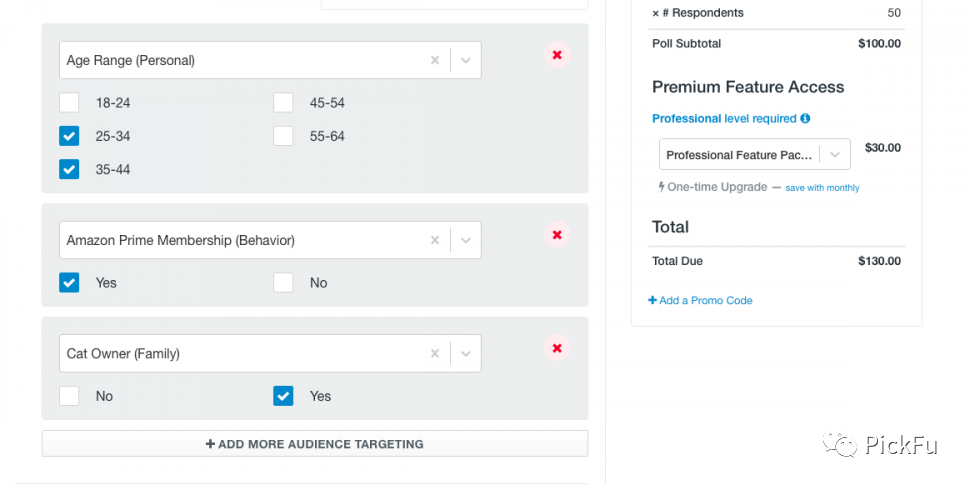Enable the 45-54 age range checkbox
The width and height of the screenshot is (970, 485).
pos(284,103)
